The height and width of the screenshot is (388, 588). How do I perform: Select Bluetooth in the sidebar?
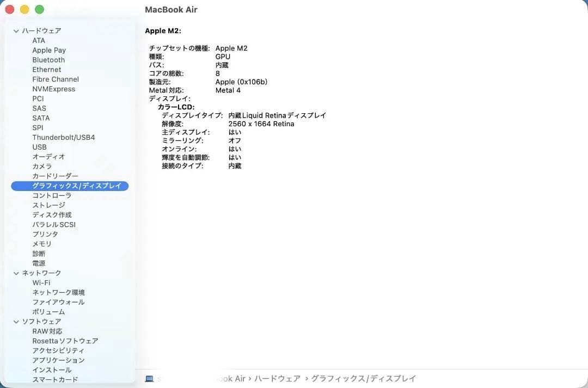(x=48, y=60)
